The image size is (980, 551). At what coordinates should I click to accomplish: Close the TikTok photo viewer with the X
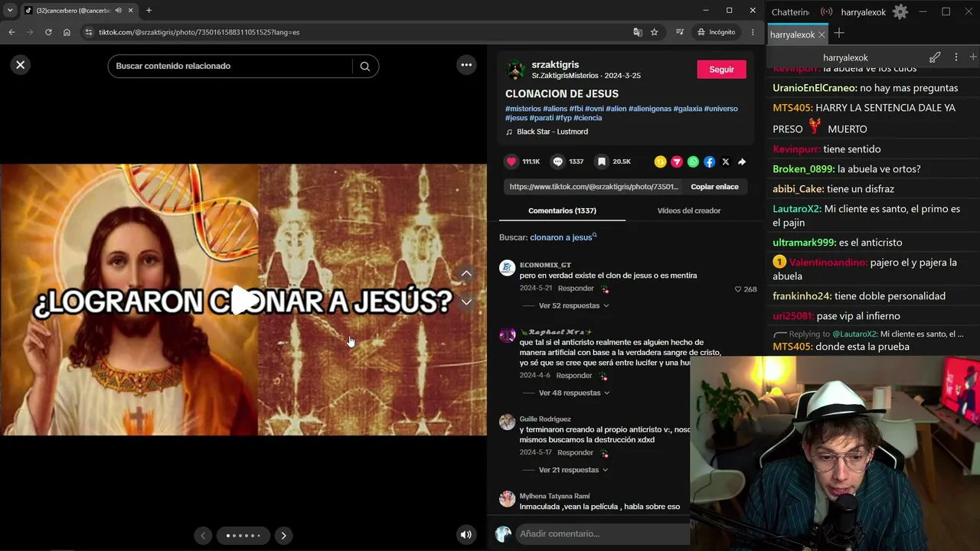(21, 65)
